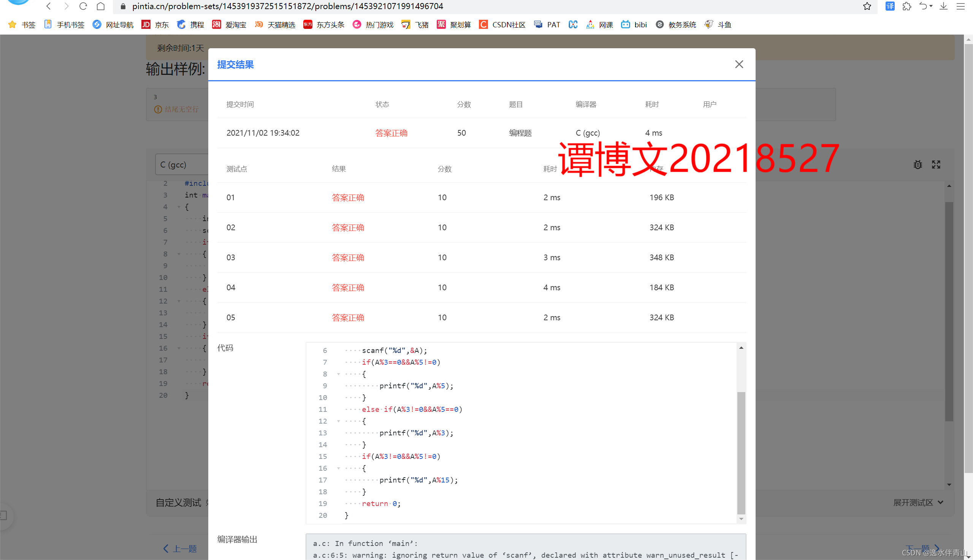Bookmark this page with the star
This screenshot has height=560, width=973.
(x=867, y=6)
